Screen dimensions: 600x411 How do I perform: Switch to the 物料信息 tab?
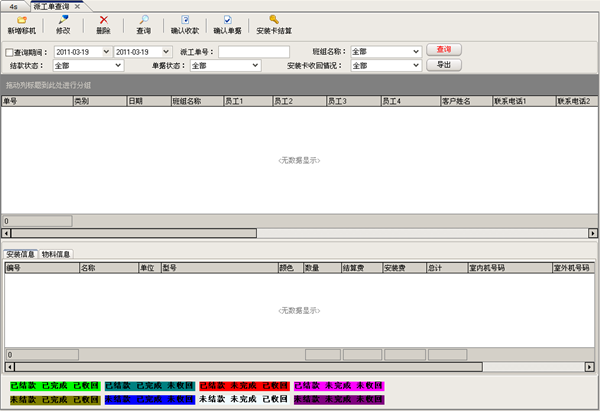pyautogui.click(x=56, y=254)
